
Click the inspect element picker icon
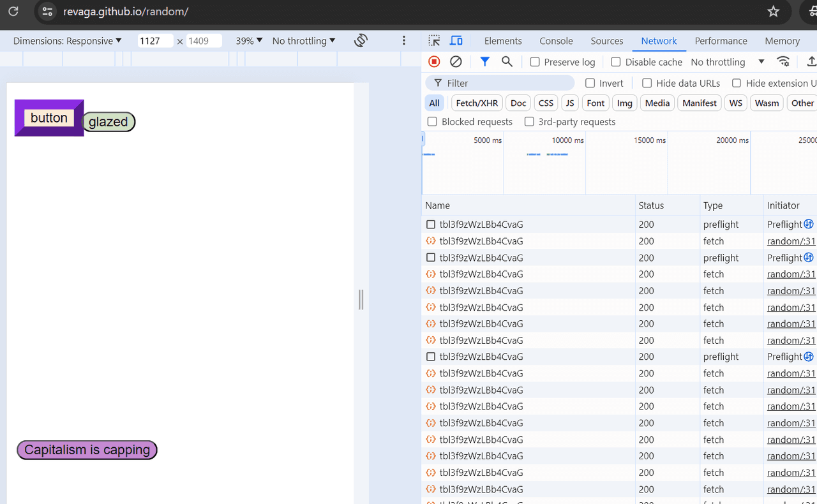434,41
